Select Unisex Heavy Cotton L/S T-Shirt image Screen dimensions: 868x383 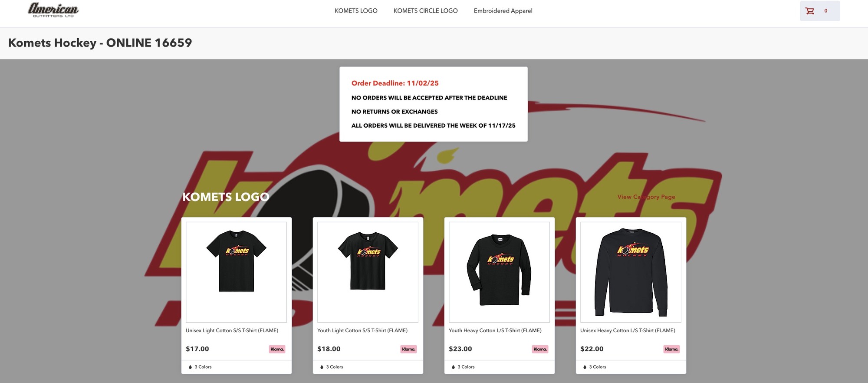point(631,272)
